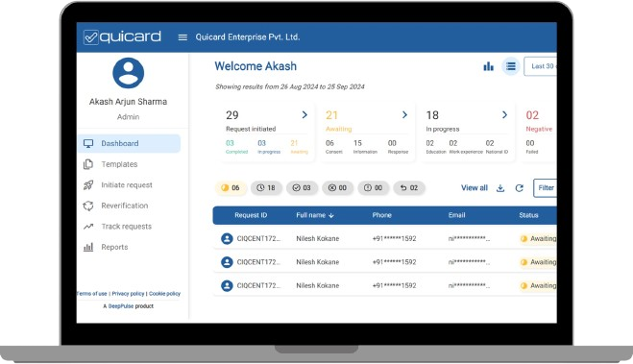Image resolution: width=633 pixels, height=364 pixels.
Task: Click the third row's user avatar icon
Action: pos(227,285)
